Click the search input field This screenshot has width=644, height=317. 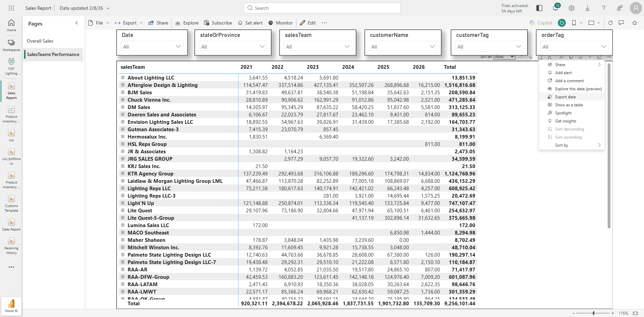click(322, 8)
